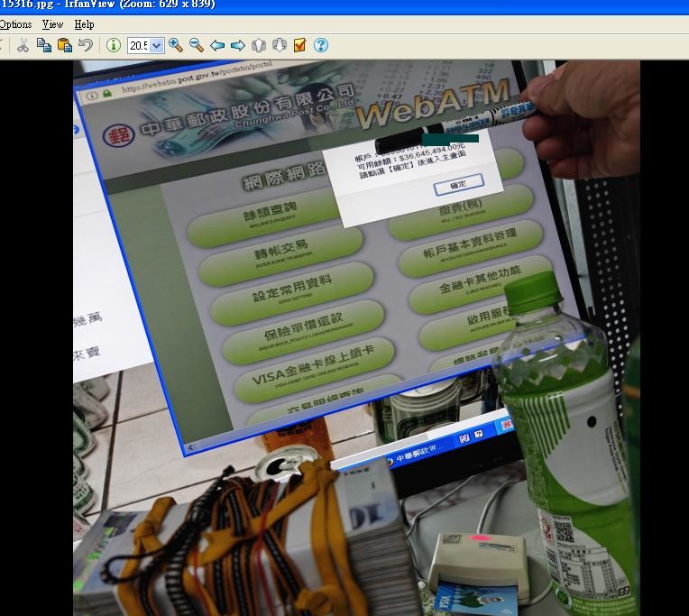689x616 pixels.
Task: Open image information with the green 'i' icon
Action: 114,45
